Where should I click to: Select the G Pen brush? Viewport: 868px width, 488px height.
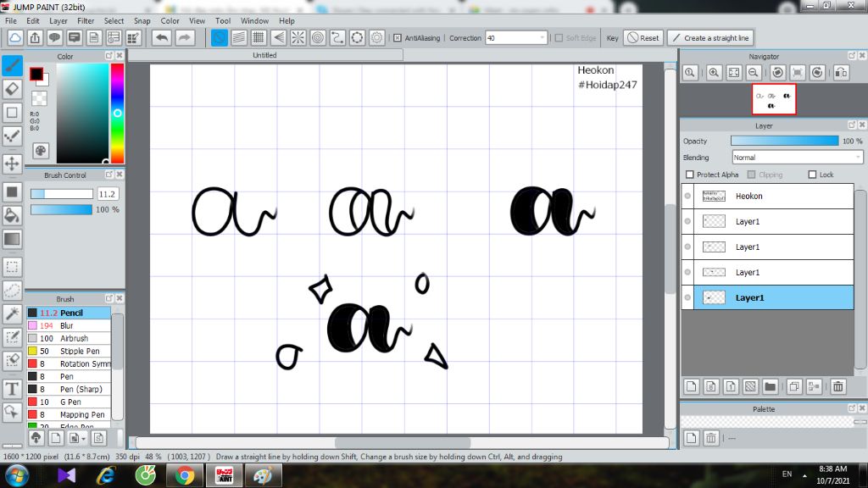69,402
